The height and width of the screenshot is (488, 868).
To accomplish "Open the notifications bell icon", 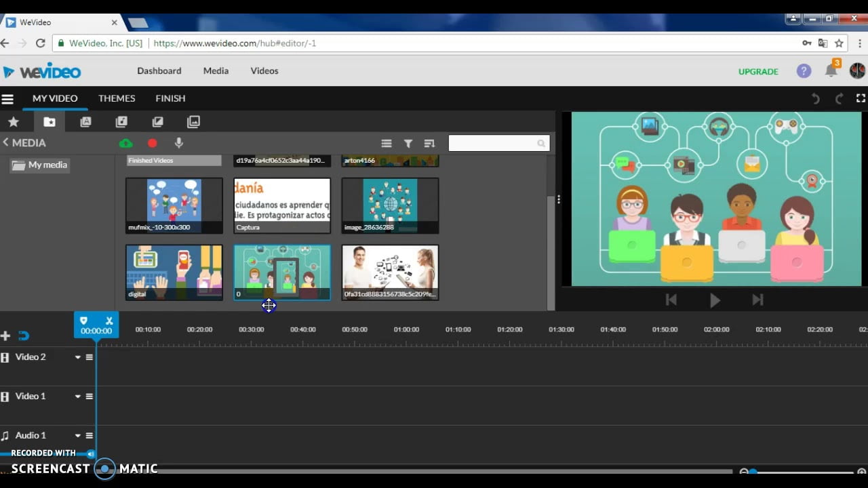I will click(x=831, y=71).
